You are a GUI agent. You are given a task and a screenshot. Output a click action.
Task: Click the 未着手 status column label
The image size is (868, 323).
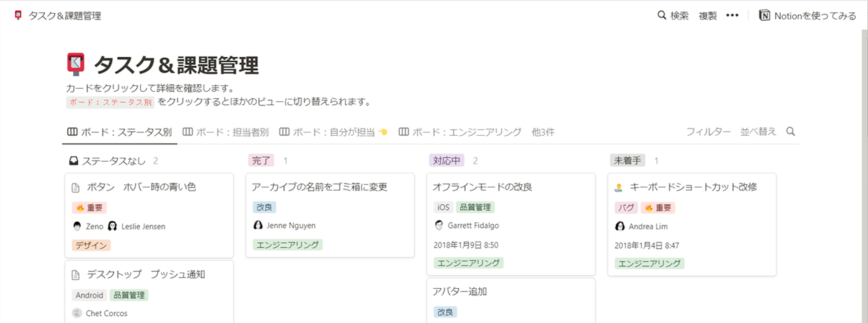628,161
